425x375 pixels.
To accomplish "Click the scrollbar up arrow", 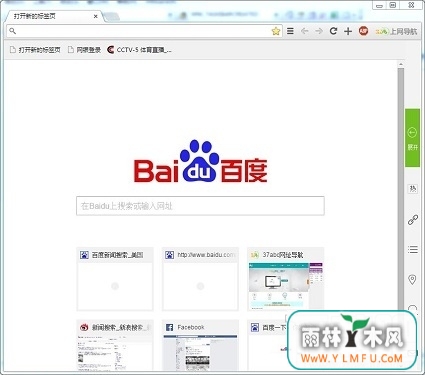I will pyautogui.click(x=401, y=64).
